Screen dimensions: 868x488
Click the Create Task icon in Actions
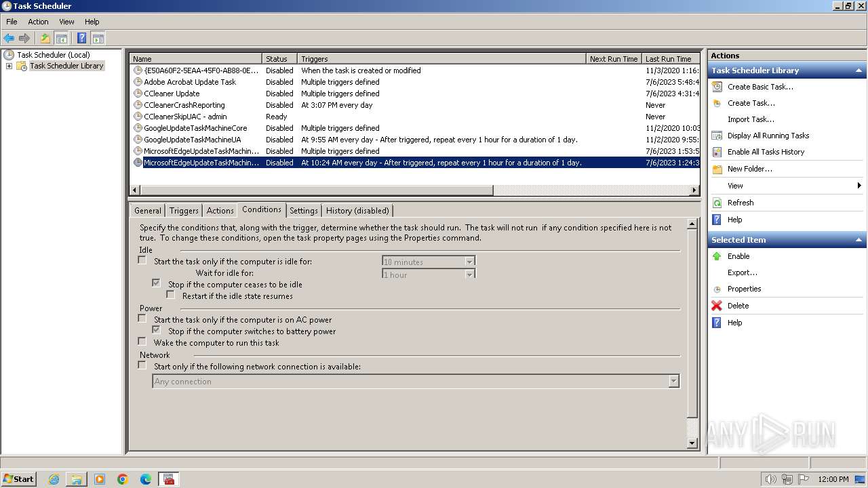click(717, 103)
